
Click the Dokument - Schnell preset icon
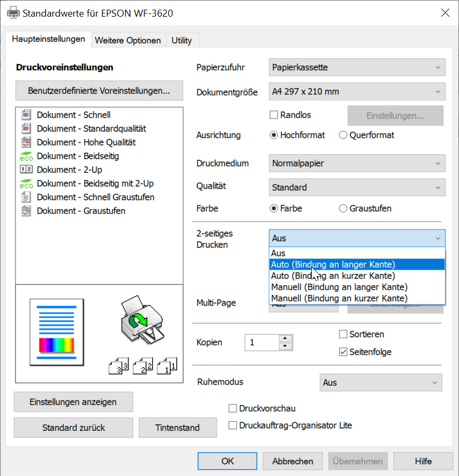26,115
